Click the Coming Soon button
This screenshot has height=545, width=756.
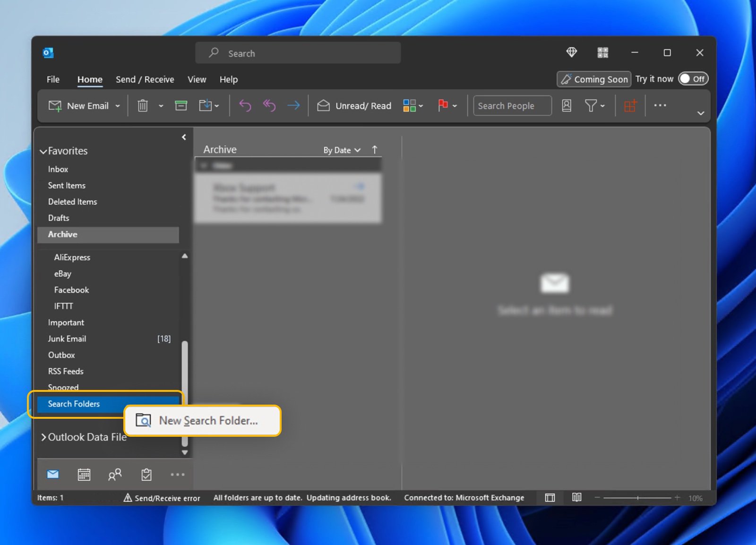(x=593, y=79)
